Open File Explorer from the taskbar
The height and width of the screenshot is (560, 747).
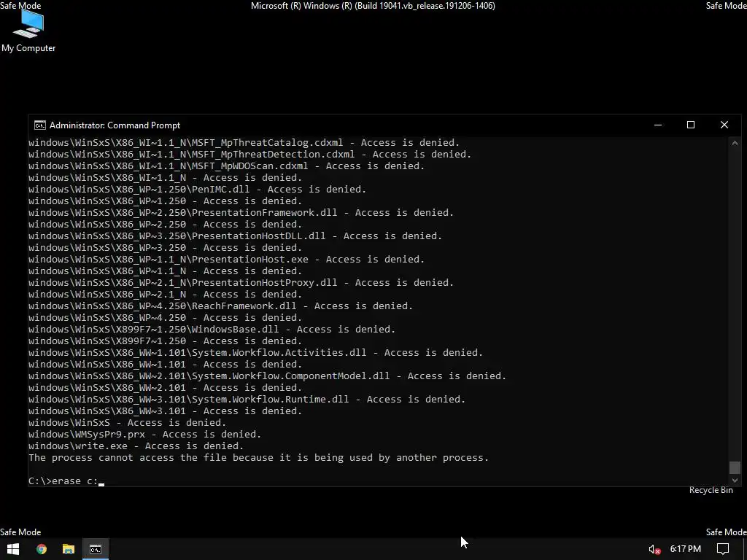click(69, 549)
